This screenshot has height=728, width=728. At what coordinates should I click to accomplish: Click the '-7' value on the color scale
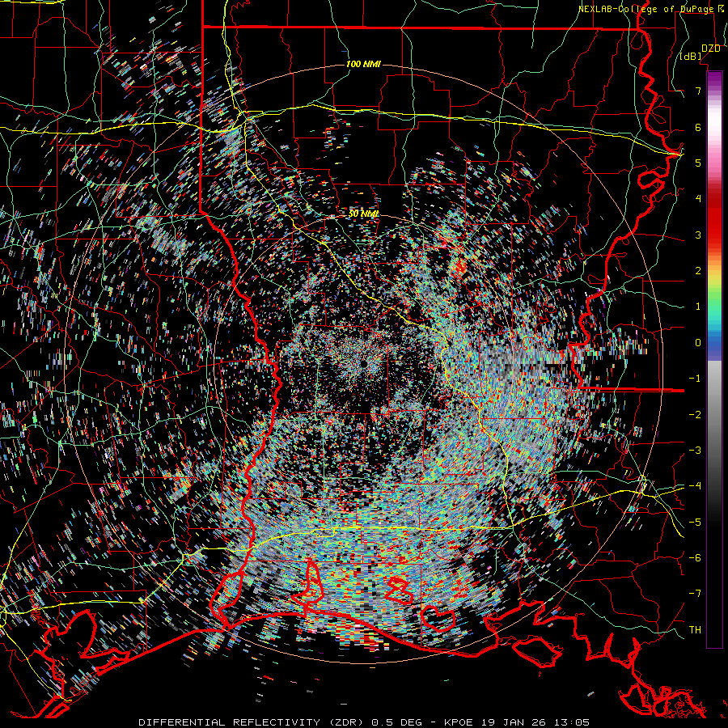pyautogui.click(x=695, y=594)
